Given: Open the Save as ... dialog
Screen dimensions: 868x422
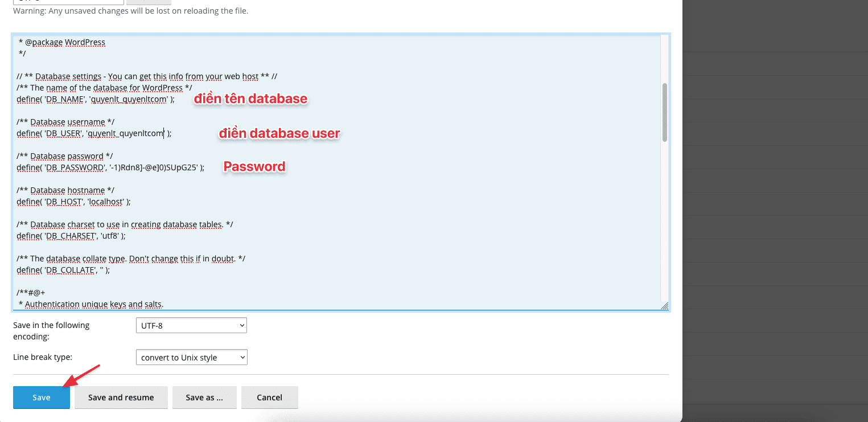Looking at the screenshot, I should [x=204, y=398].
